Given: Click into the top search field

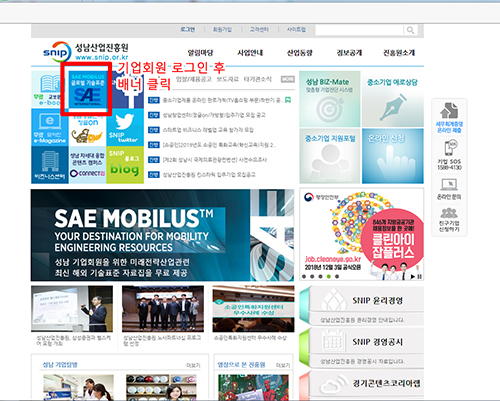Looking at the screenshot, I should click(x=359, y=30).
